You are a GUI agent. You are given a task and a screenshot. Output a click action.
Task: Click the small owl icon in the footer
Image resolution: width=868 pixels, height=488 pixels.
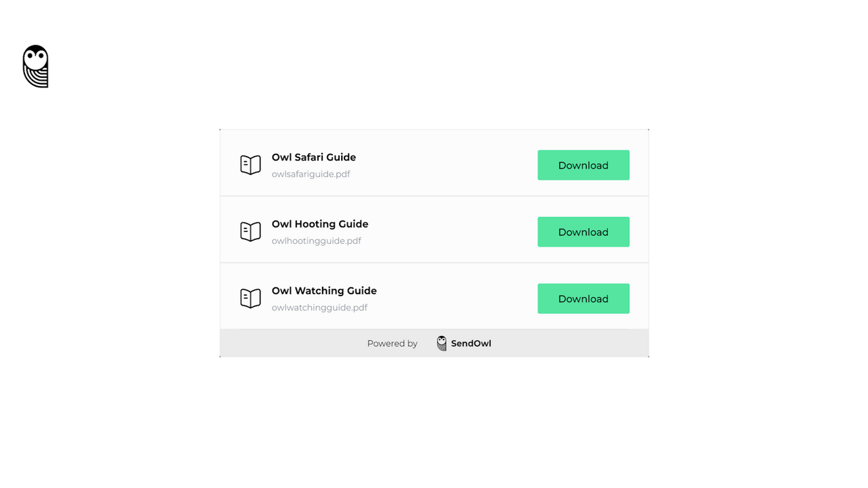pyautogui.click(x=441, y=343)
